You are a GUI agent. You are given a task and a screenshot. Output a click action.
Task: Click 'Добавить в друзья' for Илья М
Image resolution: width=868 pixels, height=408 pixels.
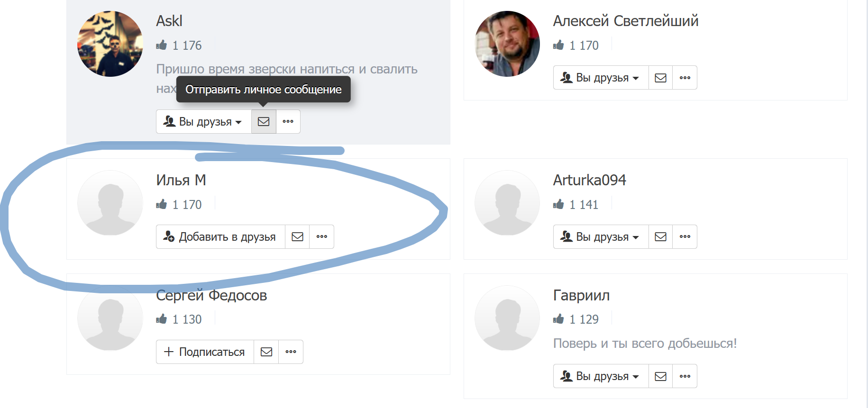coord(220,236)
